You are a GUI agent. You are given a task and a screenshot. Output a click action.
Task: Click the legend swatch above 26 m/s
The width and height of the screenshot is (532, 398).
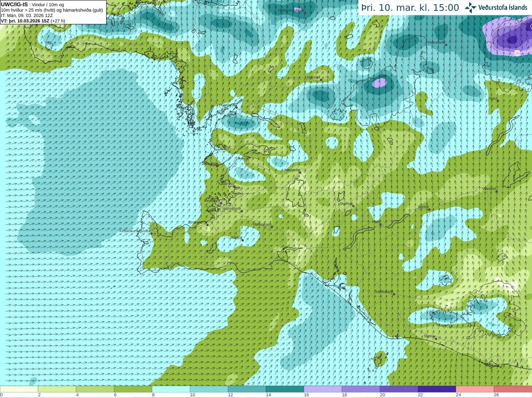click(513, 389)
